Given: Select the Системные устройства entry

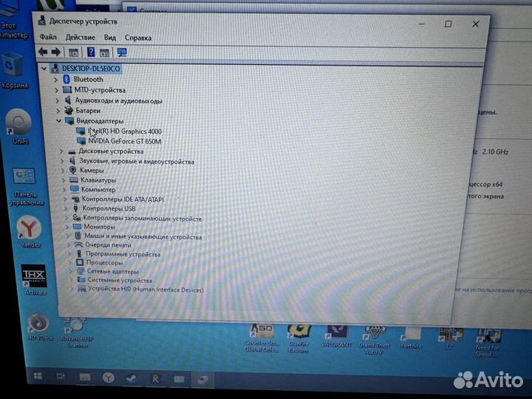Looking at the screenshot, I should click(120, 280).
